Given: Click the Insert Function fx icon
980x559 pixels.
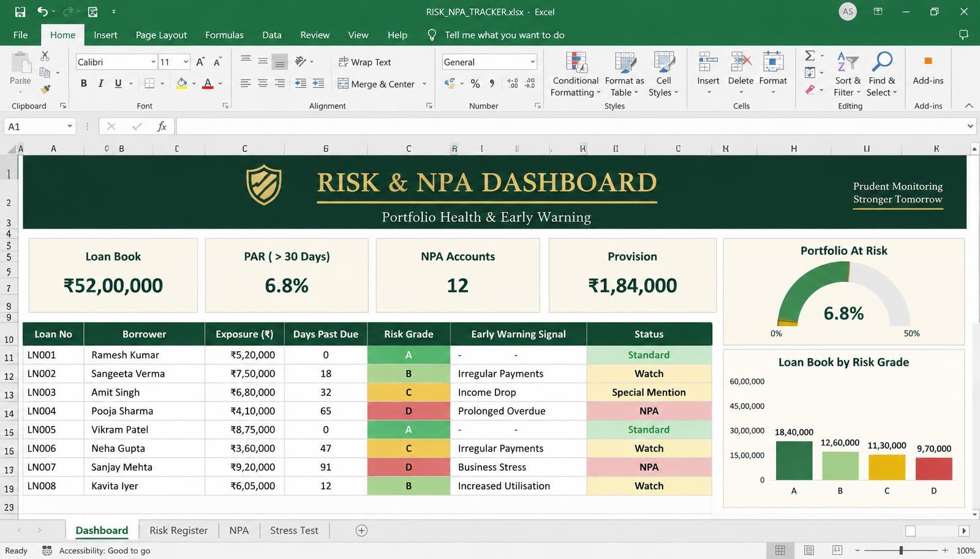Looking at the screenshot, I should click(162, 126).
